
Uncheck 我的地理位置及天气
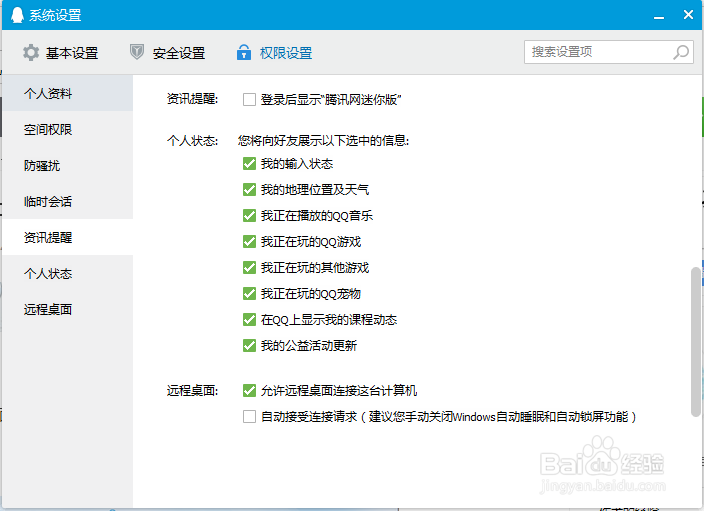tap(249, 189)
